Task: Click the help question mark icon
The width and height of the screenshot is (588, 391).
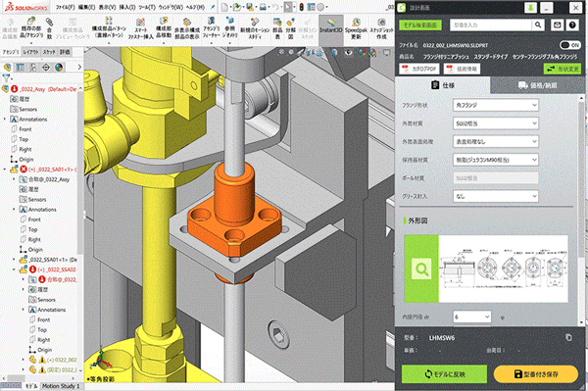Action: coord(572,24)
